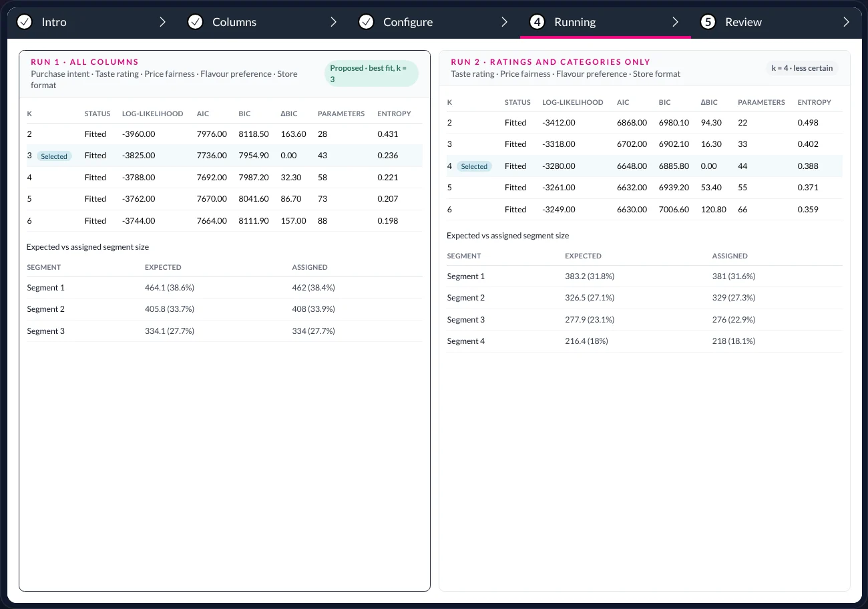
Task: Click the chevron arrow after Configure
Action: tap(505, 22)
